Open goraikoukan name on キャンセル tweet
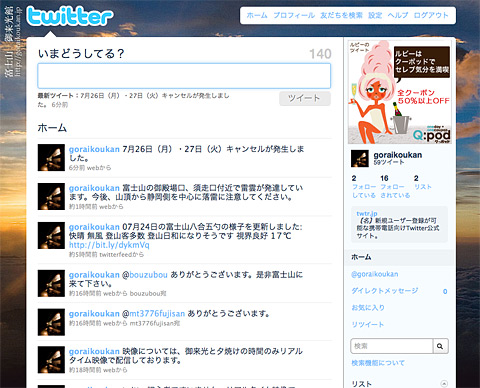 (x=94, y=149)
